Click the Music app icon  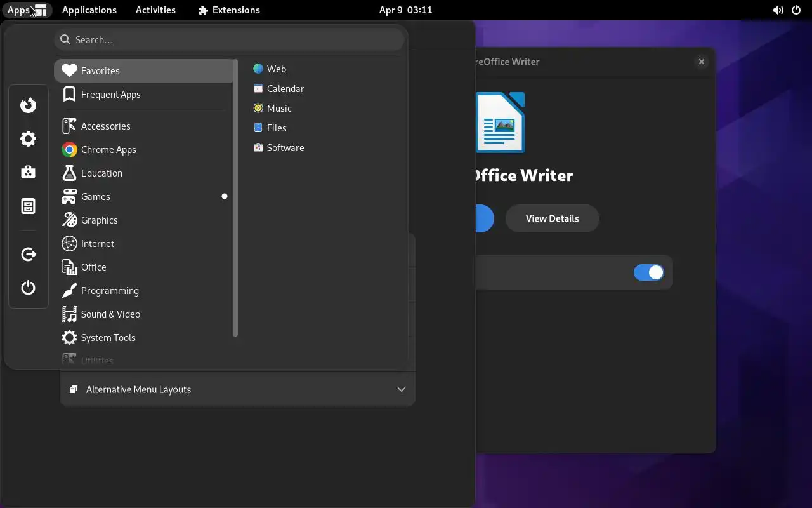pos(258,108)
